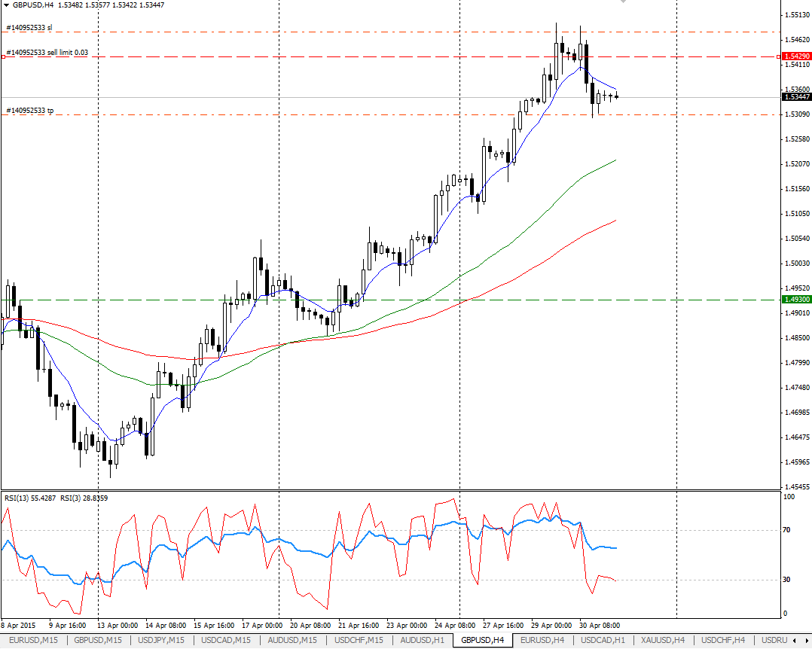
Task: Click the 30 Apr 08:00 time label
Action: coord(599,625)
